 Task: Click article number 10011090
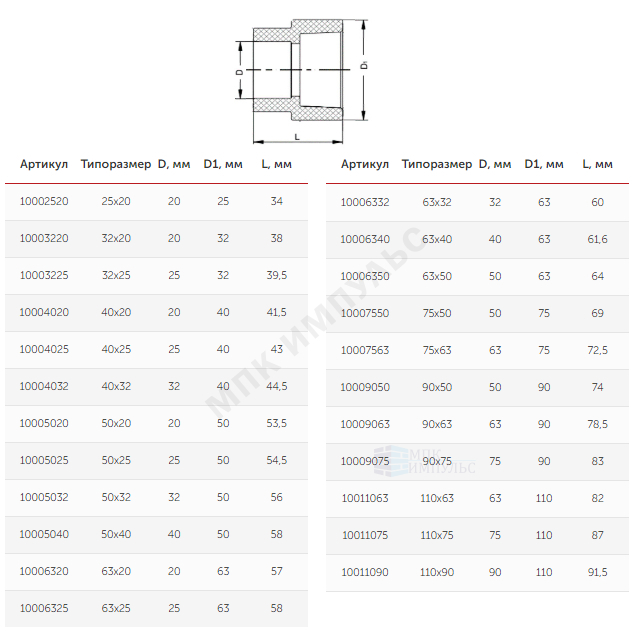(365, 572)
